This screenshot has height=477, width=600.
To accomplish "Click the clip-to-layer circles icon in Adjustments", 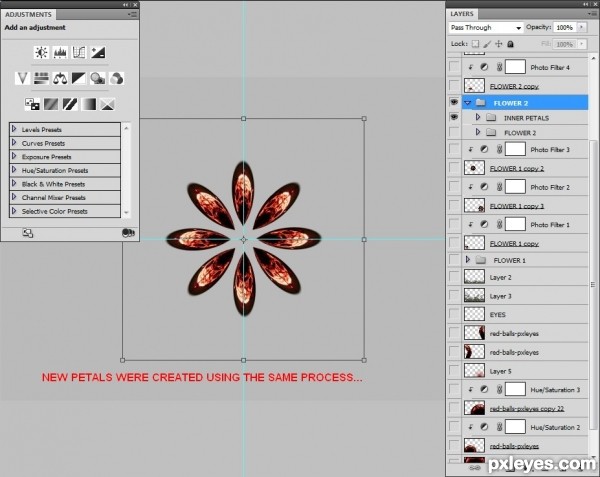I will [x=128, y=233].
